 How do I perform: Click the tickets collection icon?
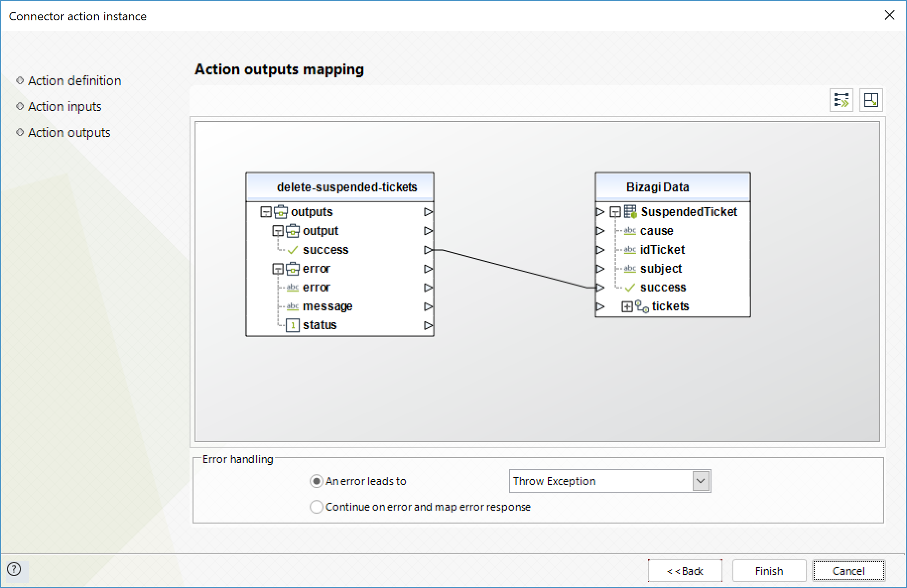coord(642,306)
